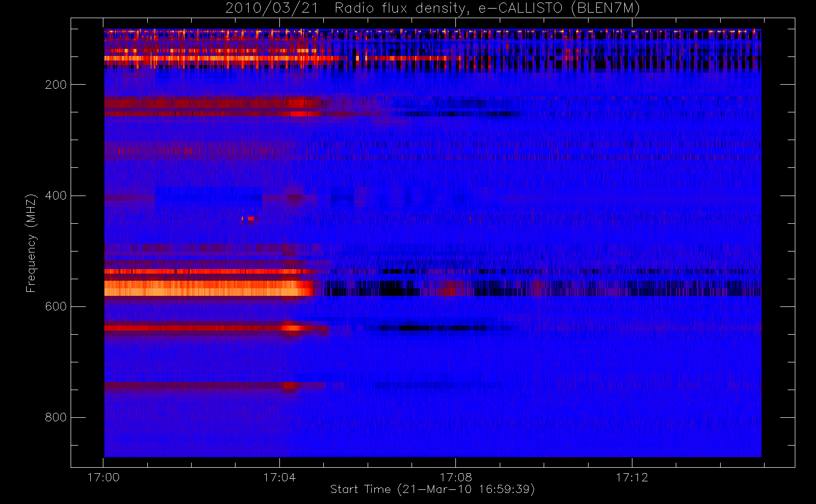Click the 17:00 time tick label
Image resolution: width=816 pixels, height=504 pixels.
point(103,477)
